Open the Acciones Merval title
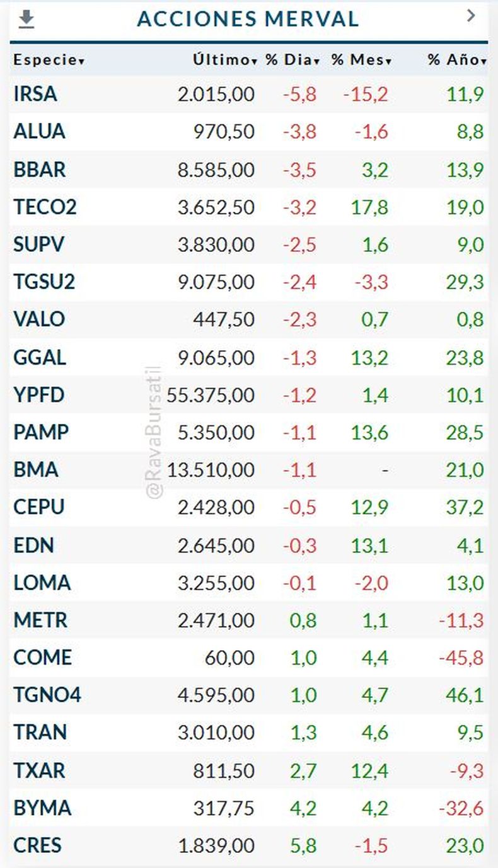The image size is (498, 868). [x=248, y=19]
